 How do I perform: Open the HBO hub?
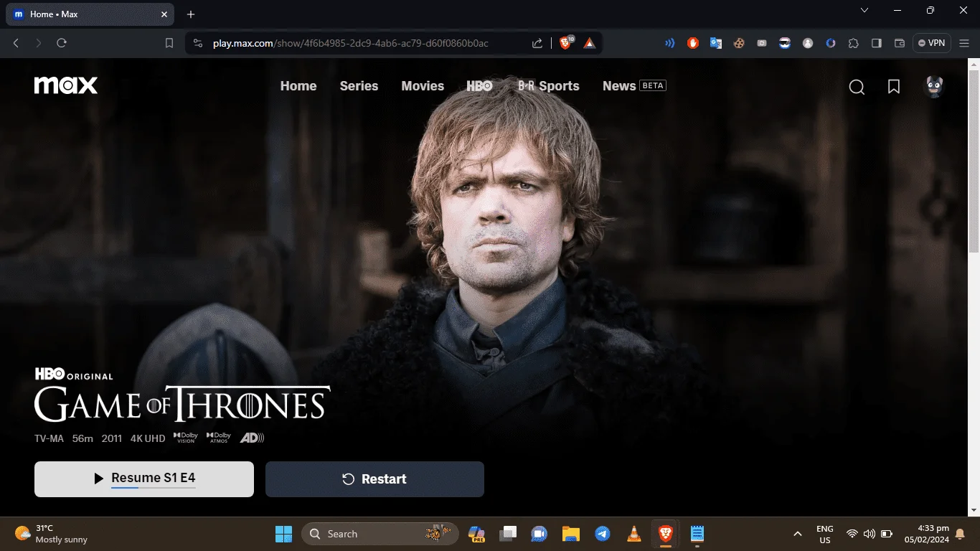[479, 85]
